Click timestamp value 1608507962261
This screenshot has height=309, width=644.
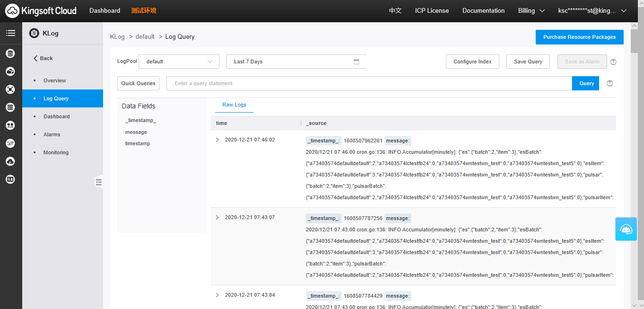point(363,141)
